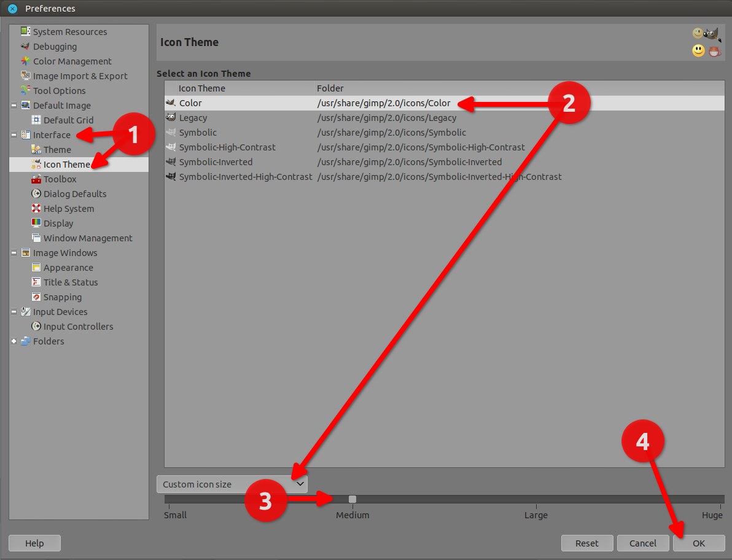The width and height of the screenshot is (732, 560).
Task: Click the Window Management icon
Action: pos(36,238)
